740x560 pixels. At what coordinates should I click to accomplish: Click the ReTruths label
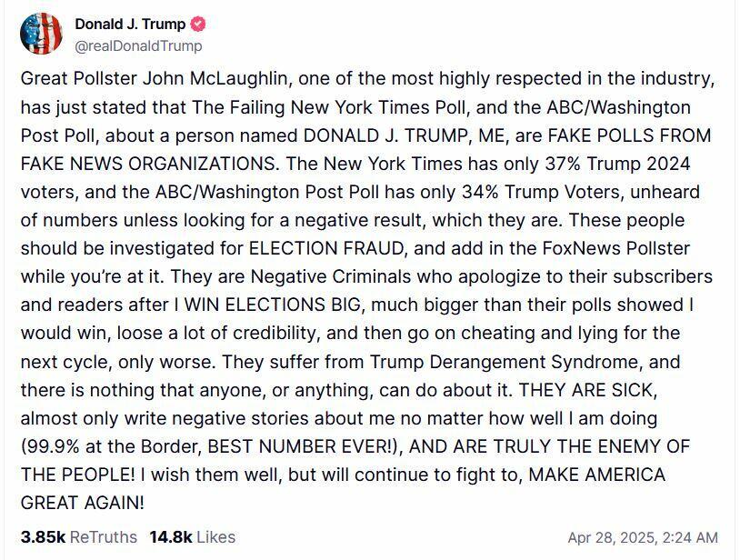coord(104,537)
